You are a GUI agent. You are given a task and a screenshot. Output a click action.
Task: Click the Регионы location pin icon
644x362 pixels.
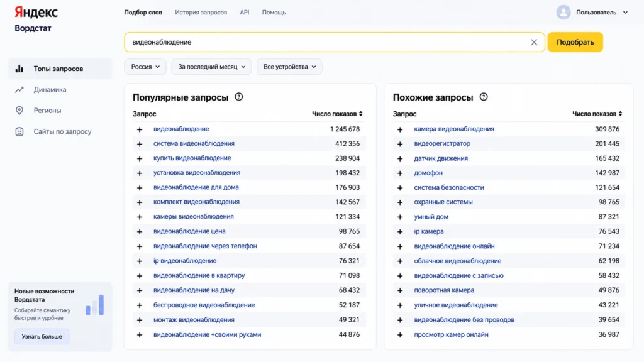[x=19, y=111]
